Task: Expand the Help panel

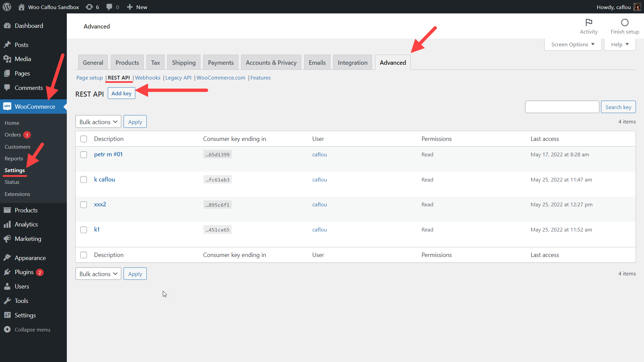Action: [x=619, y=44]
